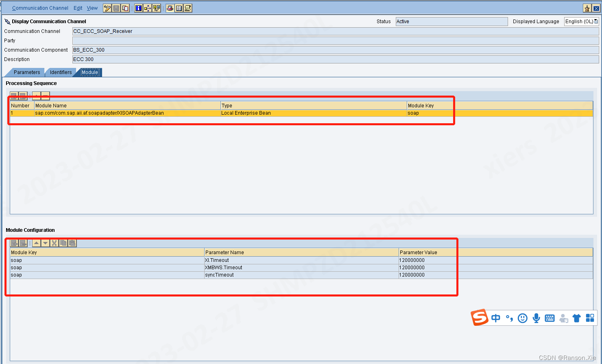Open the Identifiers tab
Viewport: 602px width, 364px height.
click(x=60, y=72)
